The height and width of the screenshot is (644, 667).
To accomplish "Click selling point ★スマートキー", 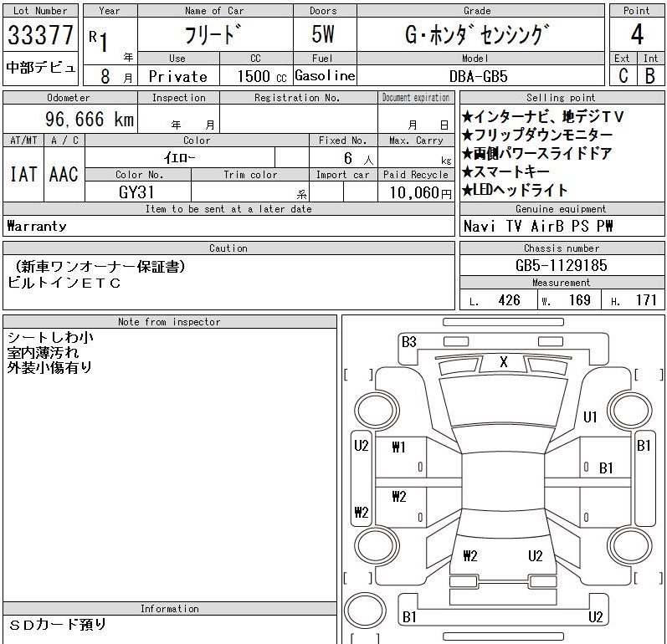I will point(505,171).
